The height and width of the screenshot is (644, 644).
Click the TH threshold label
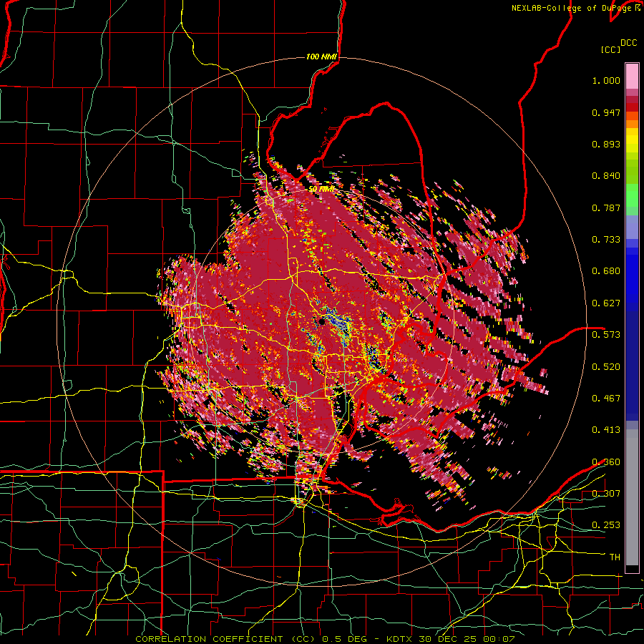pos(615,557)
